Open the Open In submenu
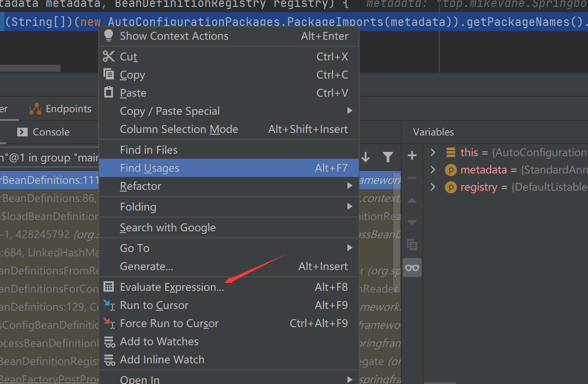 (x=229, y=378)
